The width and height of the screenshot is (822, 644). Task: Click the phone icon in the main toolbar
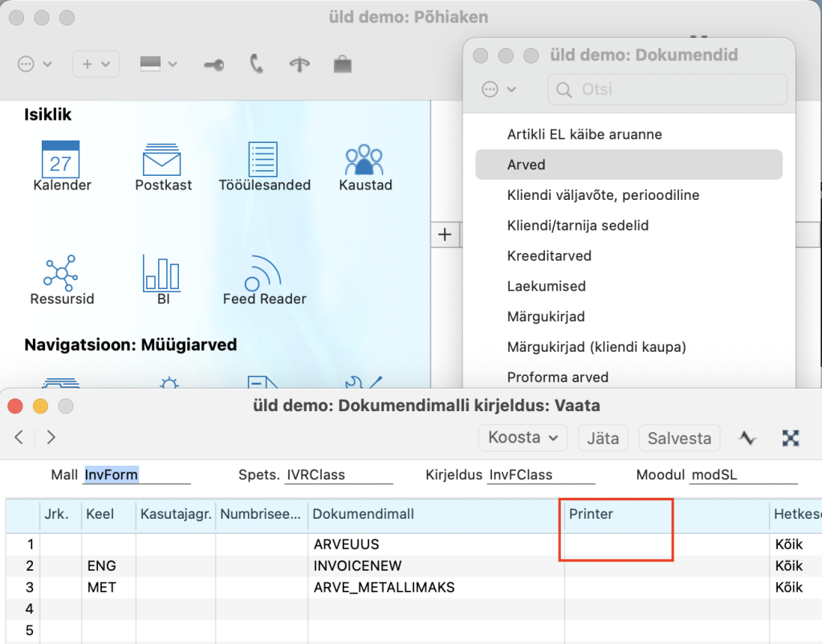(x=256, y=64)
